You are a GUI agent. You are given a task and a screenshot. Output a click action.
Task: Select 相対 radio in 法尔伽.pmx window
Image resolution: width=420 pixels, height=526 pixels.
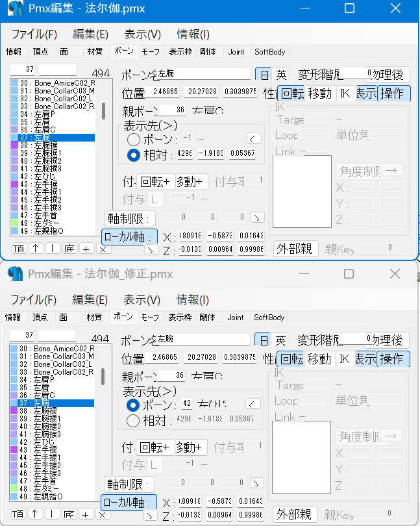click(134, 155)
